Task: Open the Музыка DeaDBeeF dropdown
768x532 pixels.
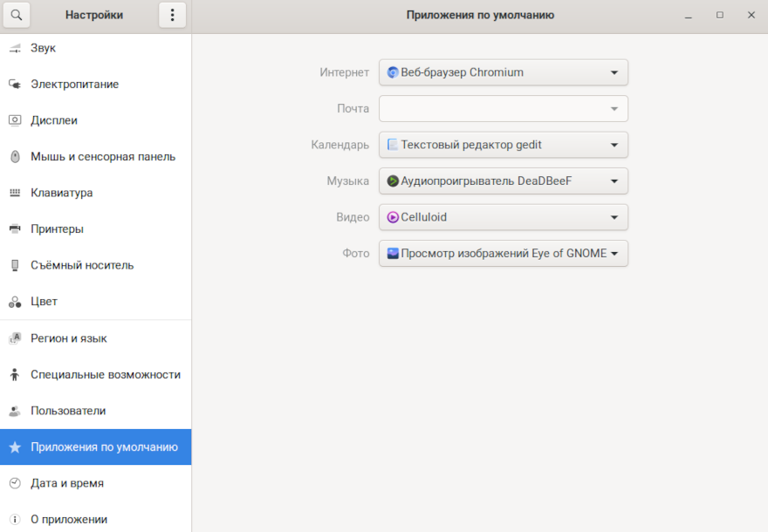Action: pyautogui.click(x=503, y=181)
